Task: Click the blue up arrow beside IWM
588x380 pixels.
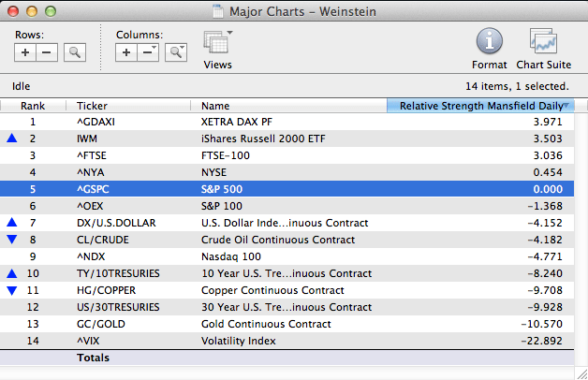Action: click(x=11, y=139)
